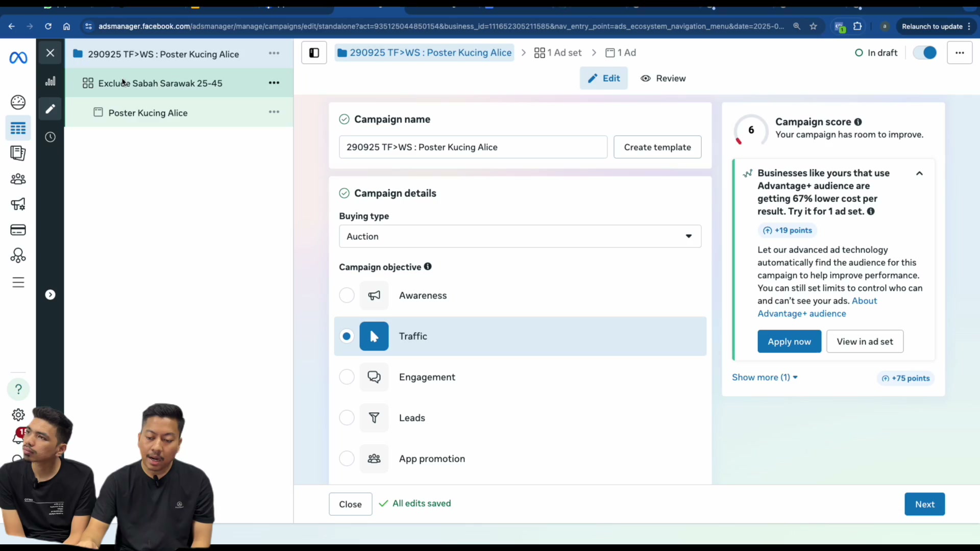Open Account overview gauge icon
Screen dimensions: 980x551
pyautogui.click(x=18, y=102)
